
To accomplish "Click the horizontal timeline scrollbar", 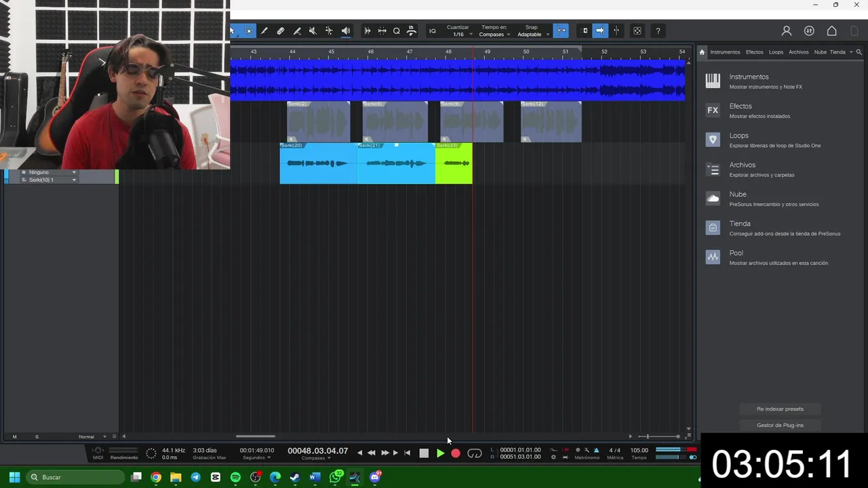I will click(256, 436).
